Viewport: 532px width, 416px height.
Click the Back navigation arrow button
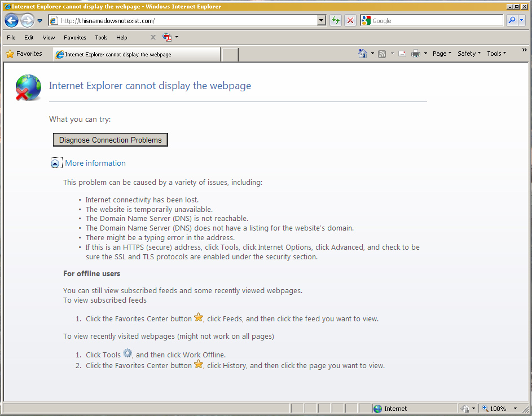click(x=11, y=21)
